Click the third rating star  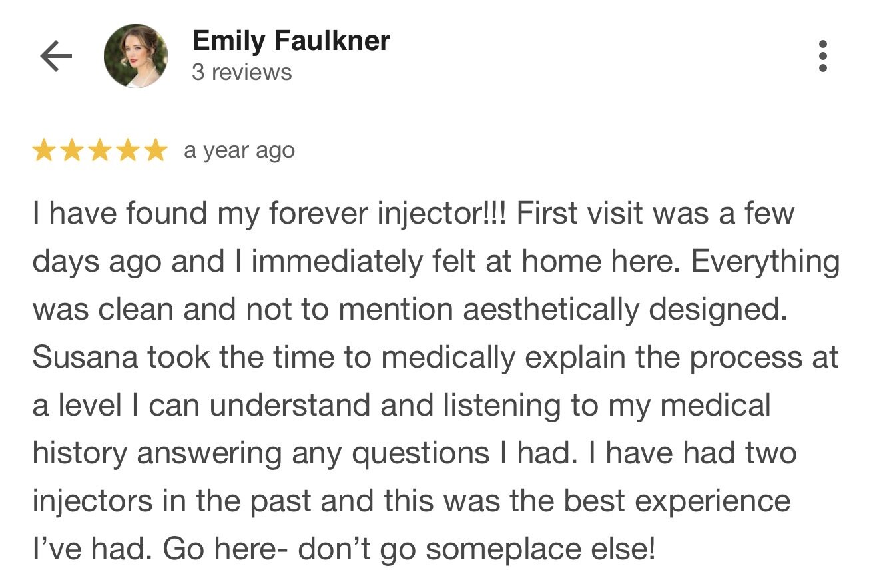pyautogui.click(x=100, y=151)
